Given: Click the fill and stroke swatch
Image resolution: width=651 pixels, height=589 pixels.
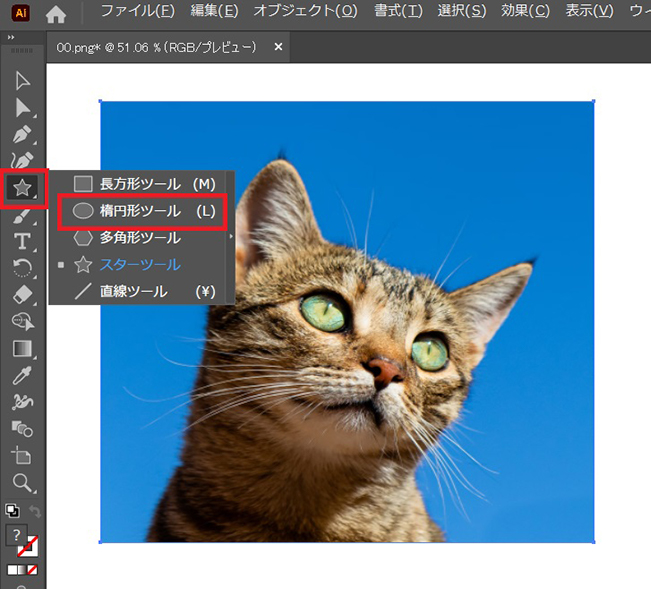Looking at the screenshot, I should [22, 541].
